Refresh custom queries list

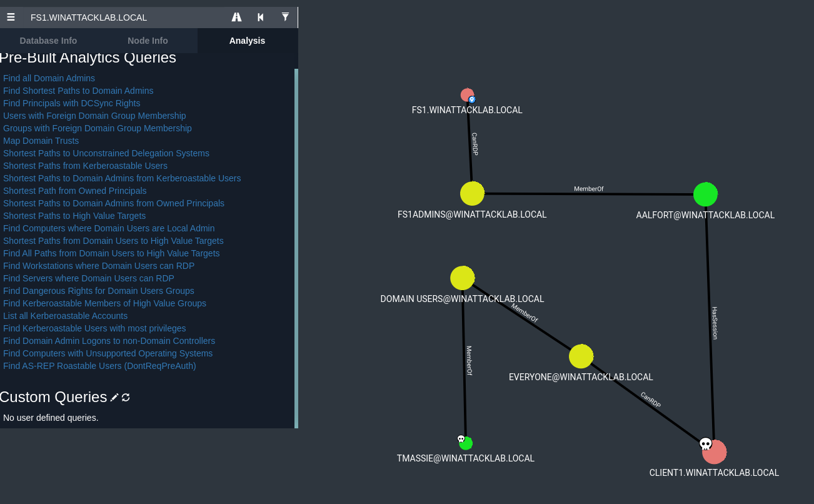[x=126, y=398]
